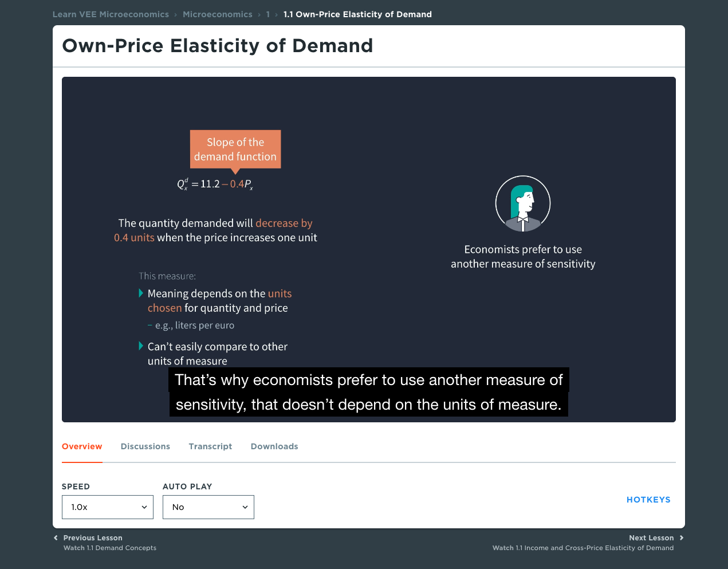Switch to the Discussions tab
728x569 pixels.
point(145,446)
